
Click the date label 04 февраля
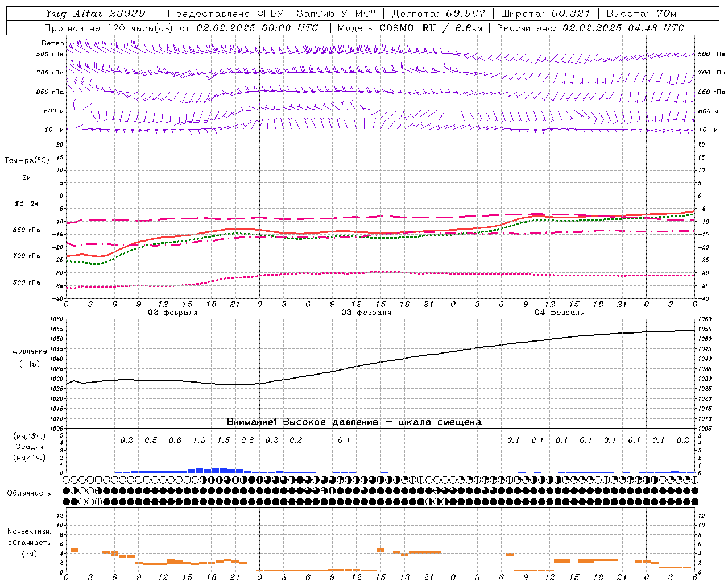coord(560,313)
